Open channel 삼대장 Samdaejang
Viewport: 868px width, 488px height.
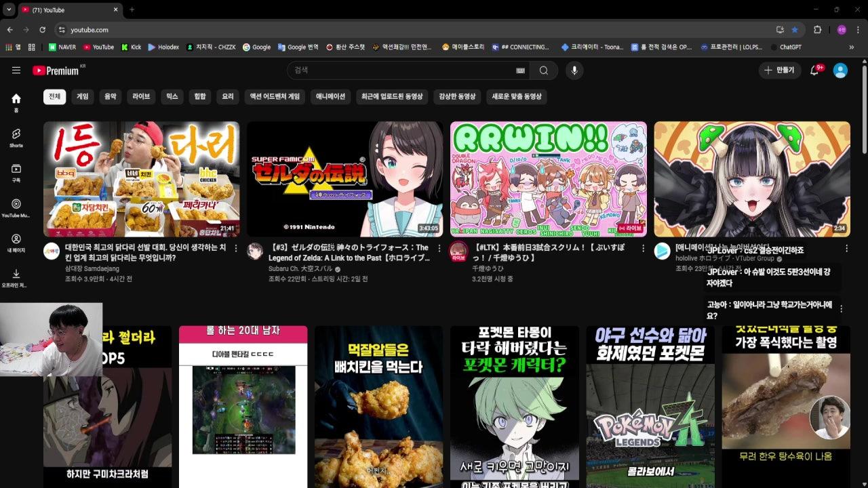(x=92, y=268)
